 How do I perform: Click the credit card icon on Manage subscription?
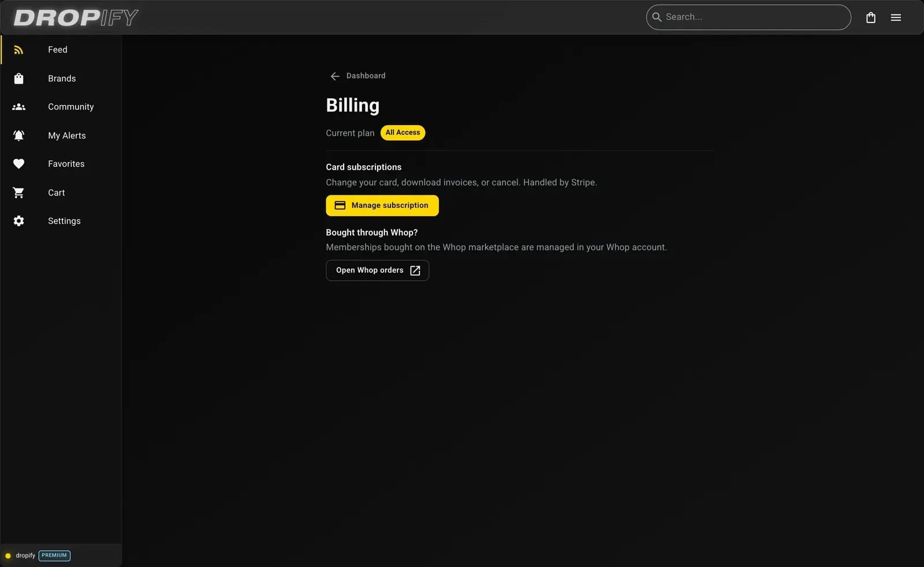click(340, 206)
